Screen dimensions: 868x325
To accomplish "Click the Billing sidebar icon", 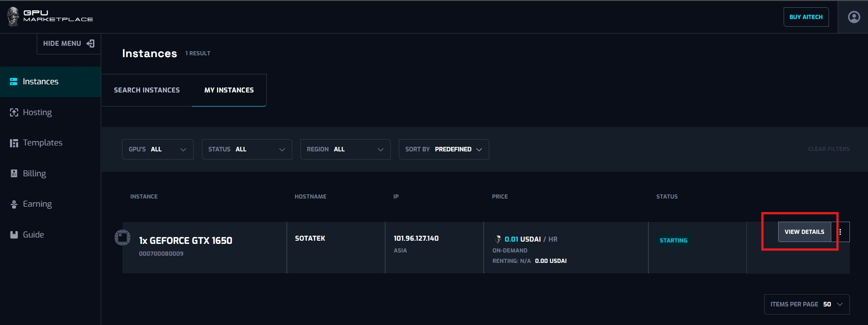I will coord(14,174).
